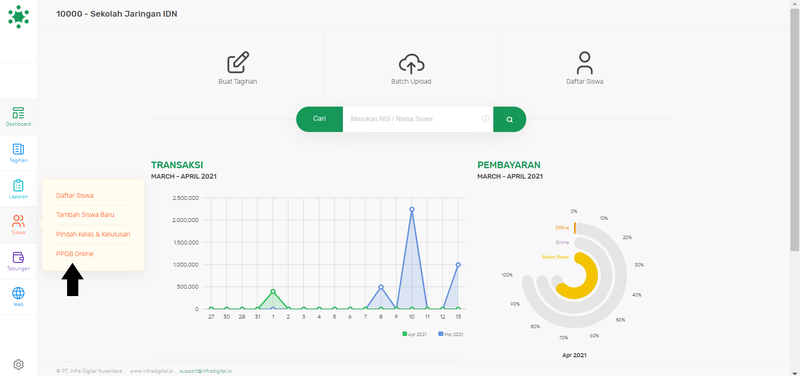The image size is (800, 376).
Task: Choose Tambah Siswa Baru menu item
Action: (x=85, y=215)
